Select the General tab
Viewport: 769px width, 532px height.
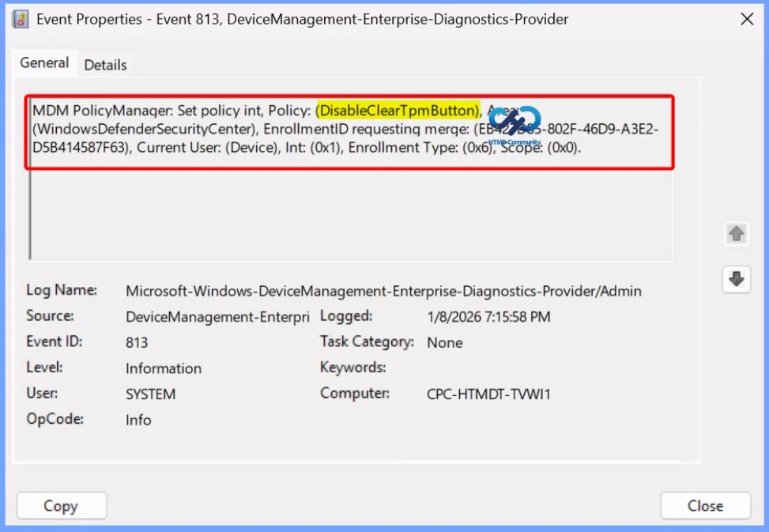pos(44,62)
